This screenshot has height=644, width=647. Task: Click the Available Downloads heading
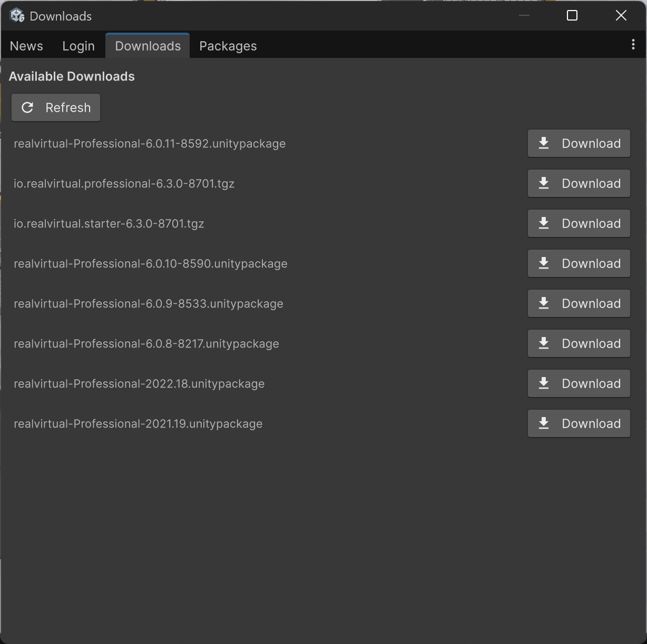[x=72, y=77]
